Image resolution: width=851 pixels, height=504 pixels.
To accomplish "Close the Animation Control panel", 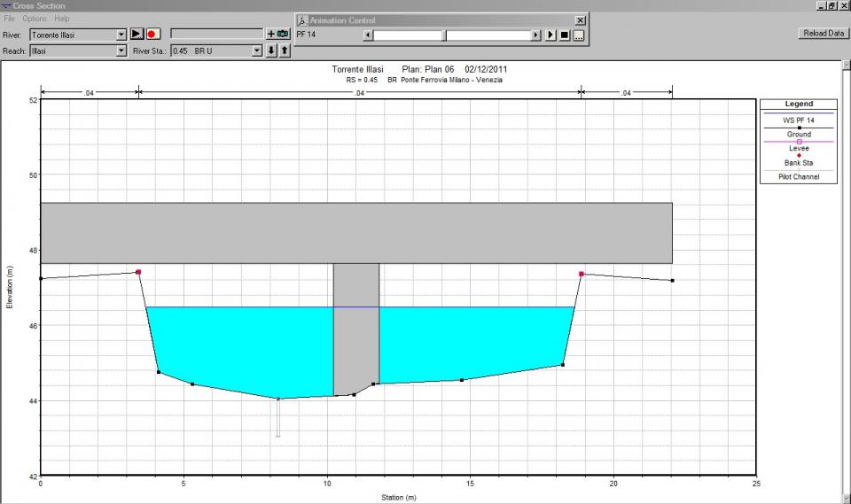I will tap(580, 19).
